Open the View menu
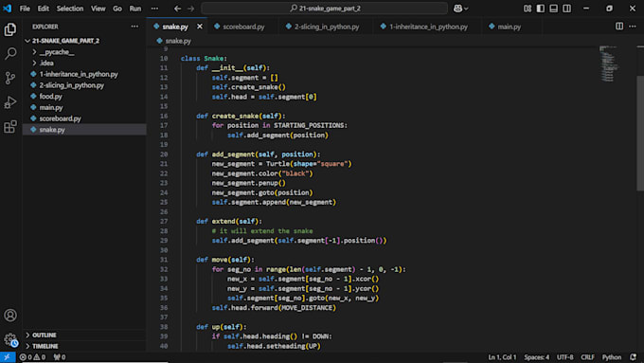The height and width of the screenshot is (363, 644). tap(98, 9)
